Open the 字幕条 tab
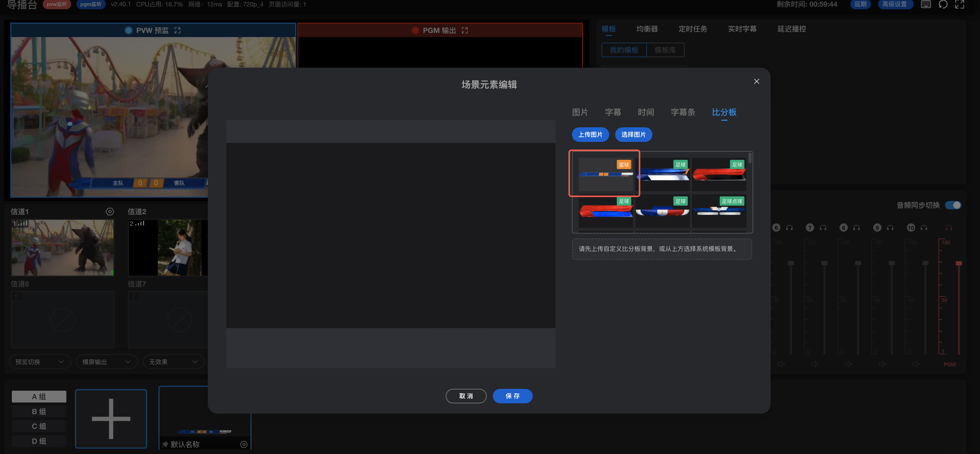Image resolution: width=980 pixels, height=454 pixels. 683,112
